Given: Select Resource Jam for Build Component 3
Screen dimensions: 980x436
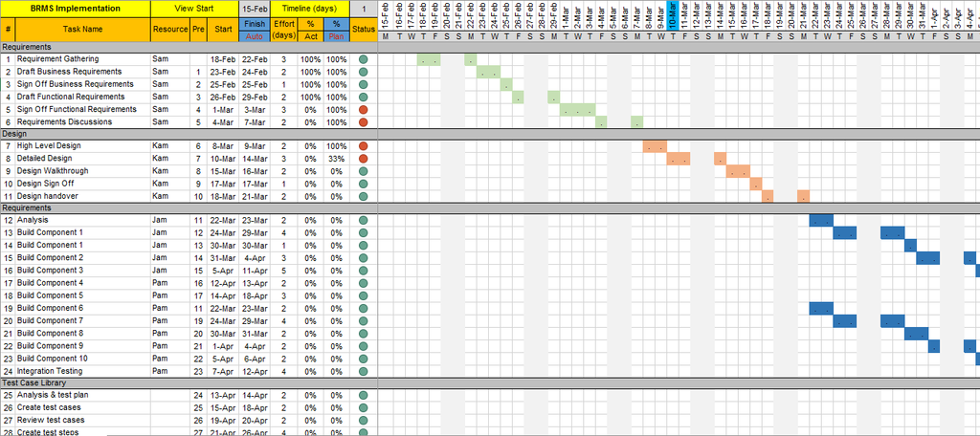Looking at the screenshot, I should click(x=160, y=271).
